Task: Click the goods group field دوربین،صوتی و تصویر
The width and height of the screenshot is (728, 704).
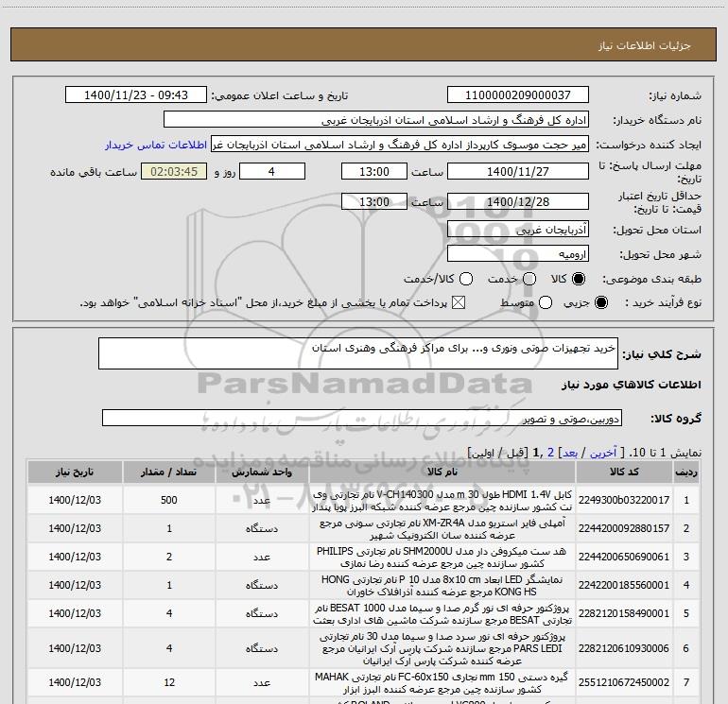Action: pos(362,418)
